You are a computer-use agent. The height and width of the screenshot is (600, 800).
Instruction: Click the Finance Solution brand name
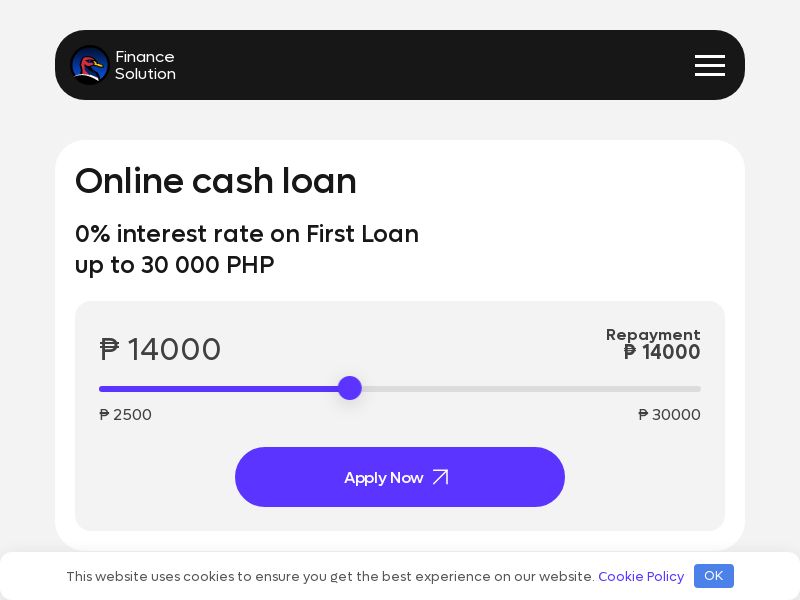[x=145, y=65]
